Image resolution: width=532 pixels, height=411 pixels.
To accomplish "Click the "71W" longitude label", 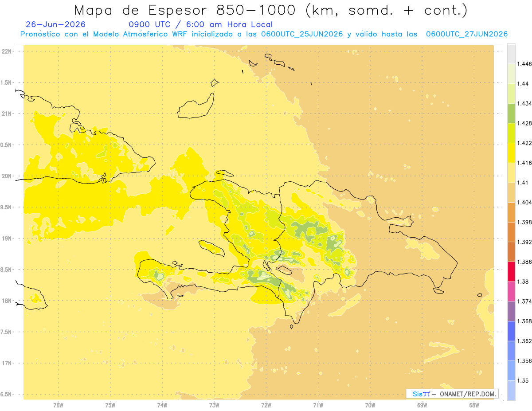I will point(318,405).
